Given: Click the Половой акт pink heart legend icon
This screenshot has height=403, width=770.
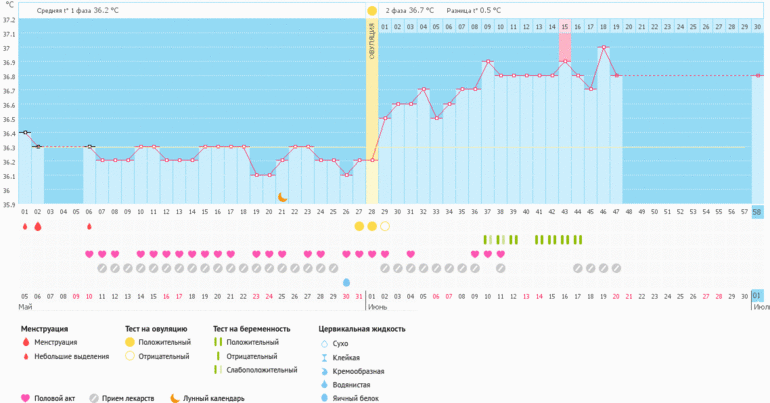Looking at the screenshot, I should click(25, 397).
